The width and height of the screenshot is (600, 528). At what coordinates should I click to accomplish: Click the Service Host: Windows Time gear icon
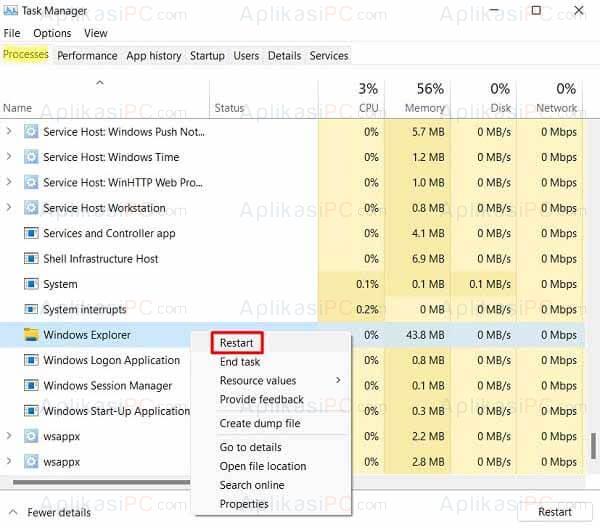pyautogui.click(x=31, y=157)
